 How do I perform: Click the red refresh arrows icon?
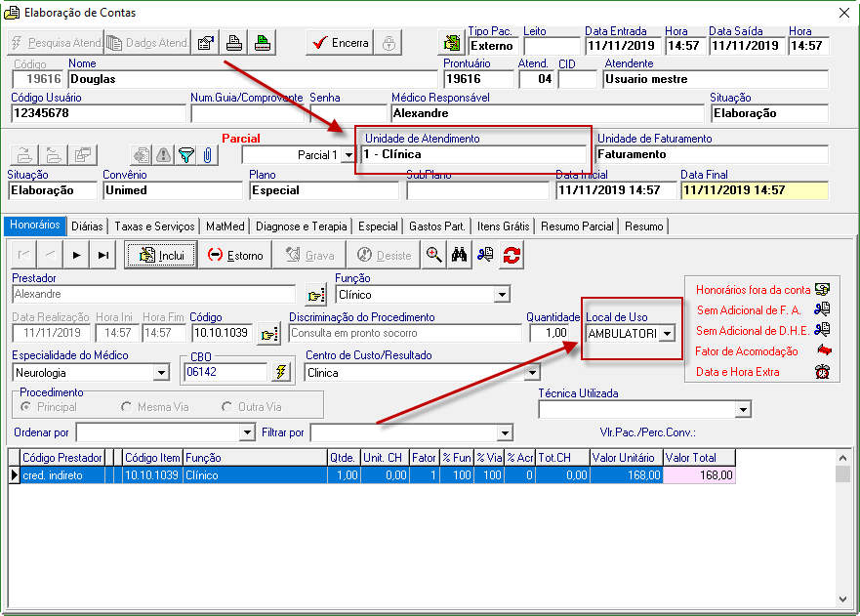pos(512,255)
